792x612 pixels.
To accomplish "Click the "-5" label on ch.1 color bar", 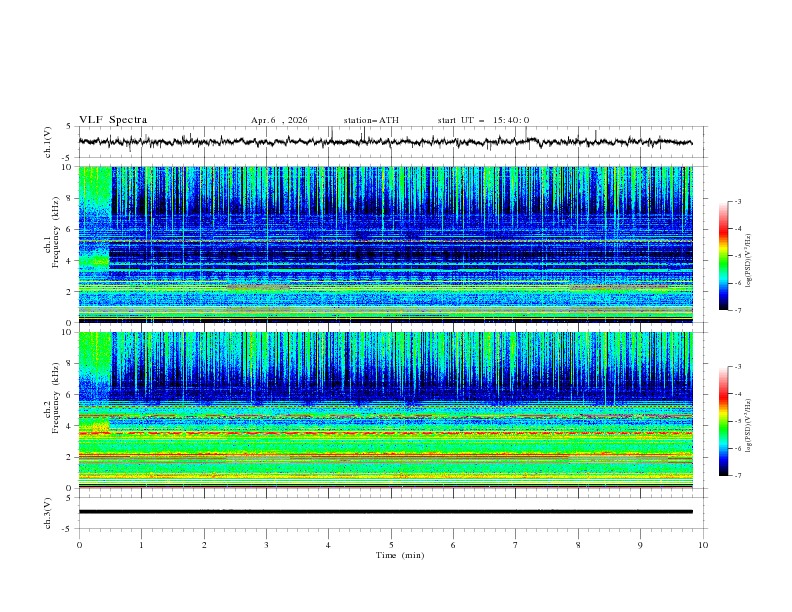I will pyautogui.click(x=738, y=256).
